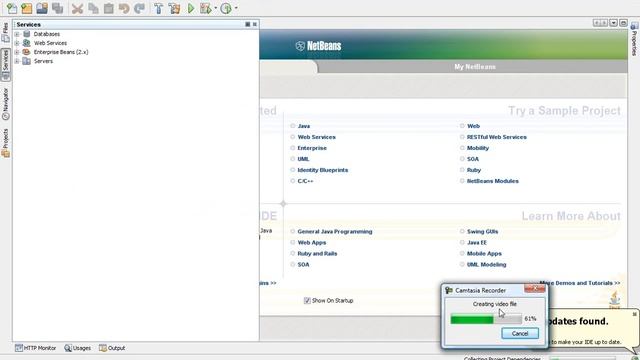
Task: Open the Mobility sample project link
Action: click(x=478, y=148)
